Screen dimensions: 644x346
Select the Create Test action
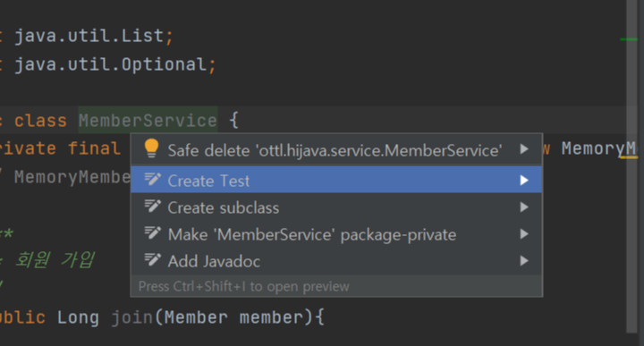coord(336,180)
